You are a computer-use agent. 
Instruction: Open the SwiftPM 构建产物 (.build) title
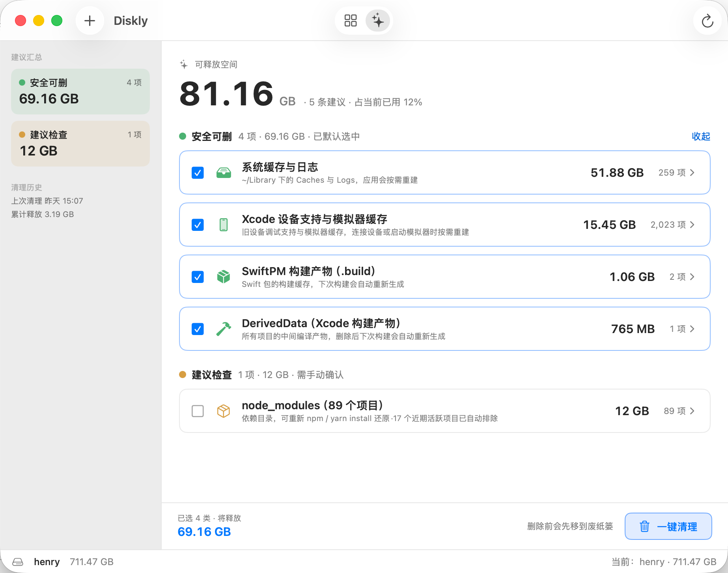(308, 271)
